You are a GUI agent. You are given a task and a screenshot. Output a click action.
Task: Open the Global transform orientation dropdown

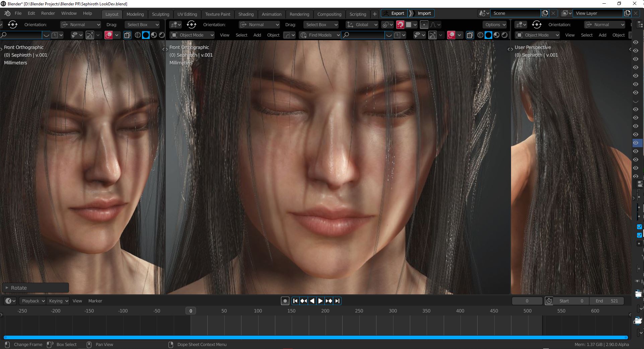[362, 24]
